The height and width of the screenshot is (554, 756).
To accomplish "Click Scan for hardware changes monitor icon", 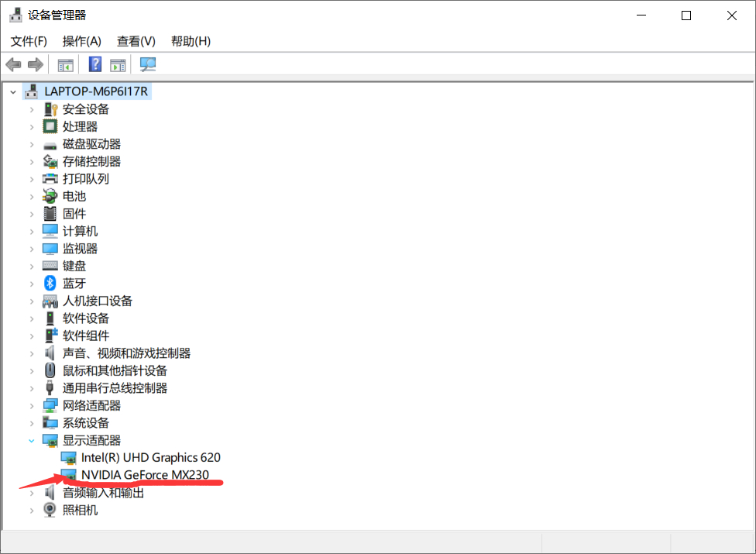I will click(x=147, y=64).
